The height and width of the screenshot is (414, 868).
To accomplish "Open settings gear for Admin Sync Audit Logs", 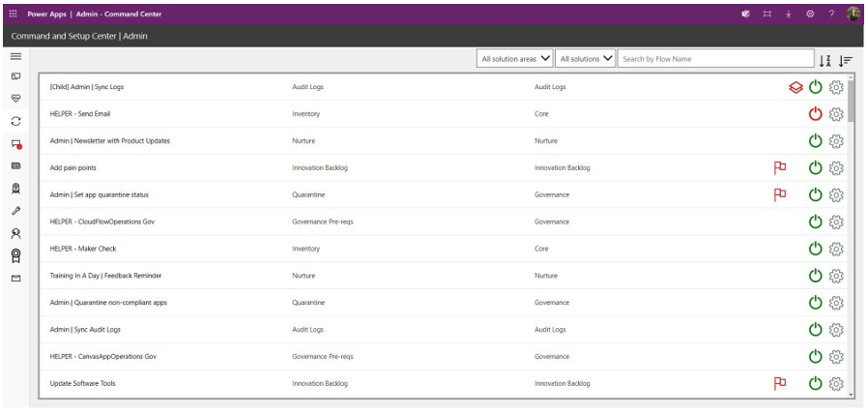I will click(x=837, y=330).
